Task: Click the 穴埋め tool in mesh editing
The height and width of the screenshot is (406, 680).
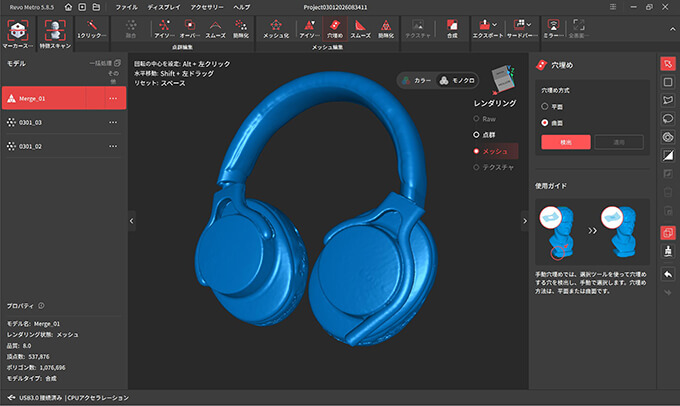Action: [x=335, y=27]
